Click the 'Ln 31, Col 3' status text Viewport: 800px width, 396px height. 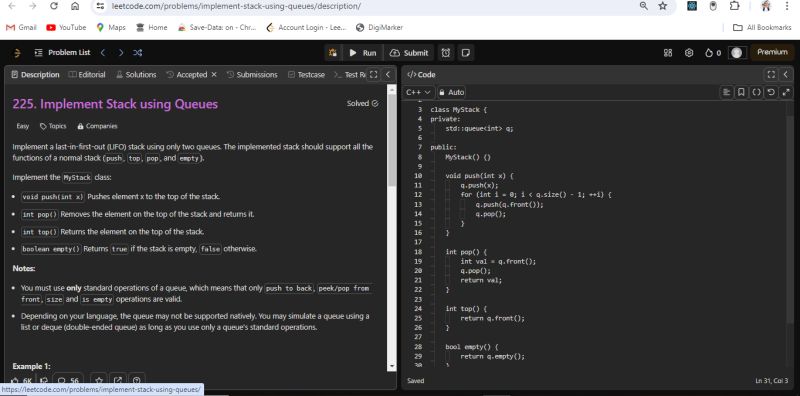coord(771,381)
